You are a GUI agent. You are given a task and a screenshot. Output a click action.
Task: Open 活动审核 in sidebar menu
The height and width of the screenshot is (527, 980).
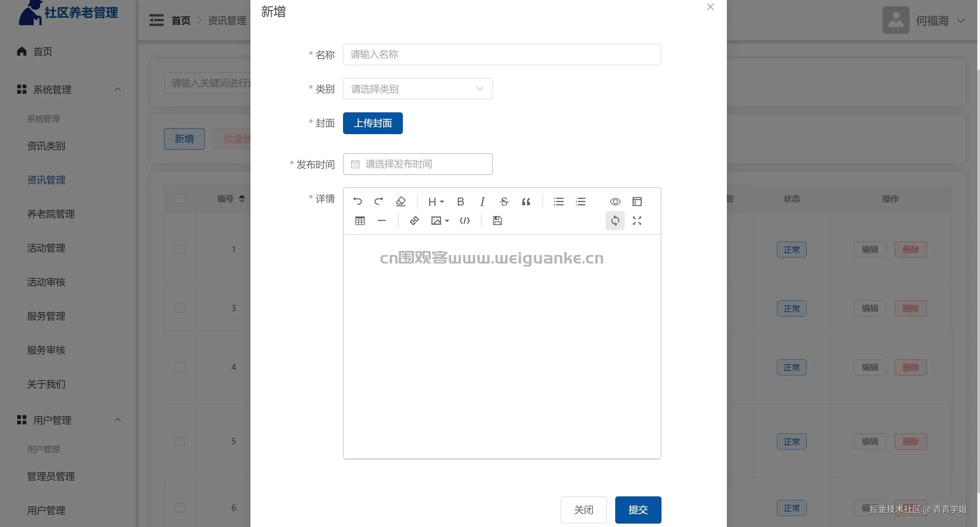point(46,282)
